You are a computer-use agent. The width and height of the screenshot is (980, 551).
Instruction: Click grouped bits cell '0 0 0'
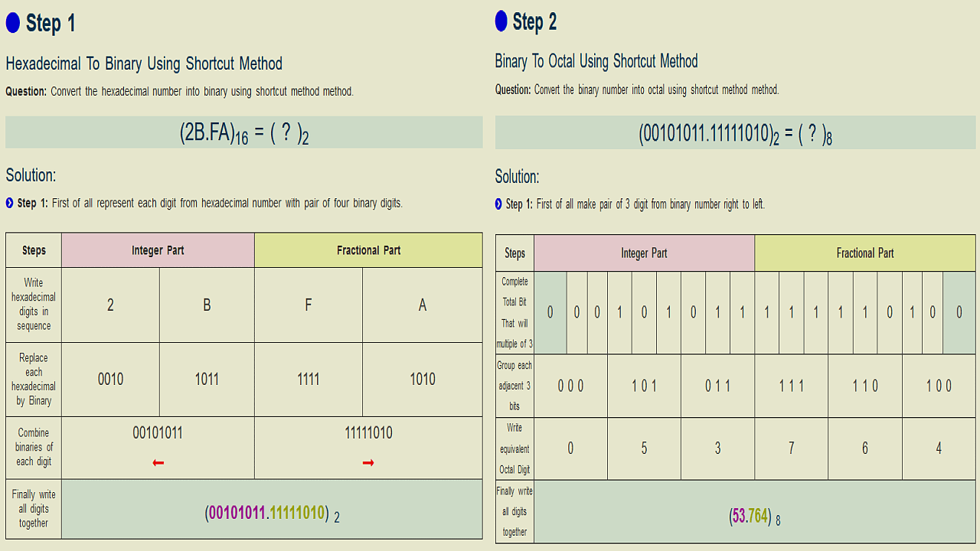click(x=570, y=386)
